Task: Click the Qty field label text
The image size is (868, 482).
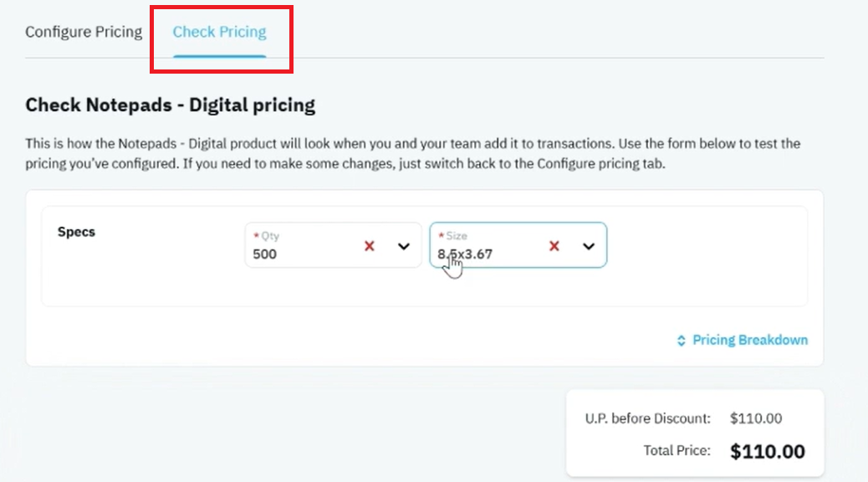Action: point(270,236)
